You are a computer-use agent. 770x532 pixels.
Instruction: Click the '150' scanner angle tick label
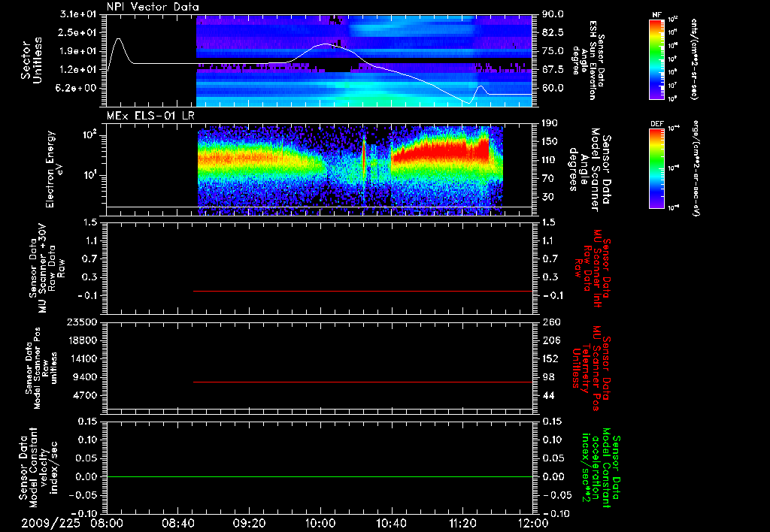(550, 141)
